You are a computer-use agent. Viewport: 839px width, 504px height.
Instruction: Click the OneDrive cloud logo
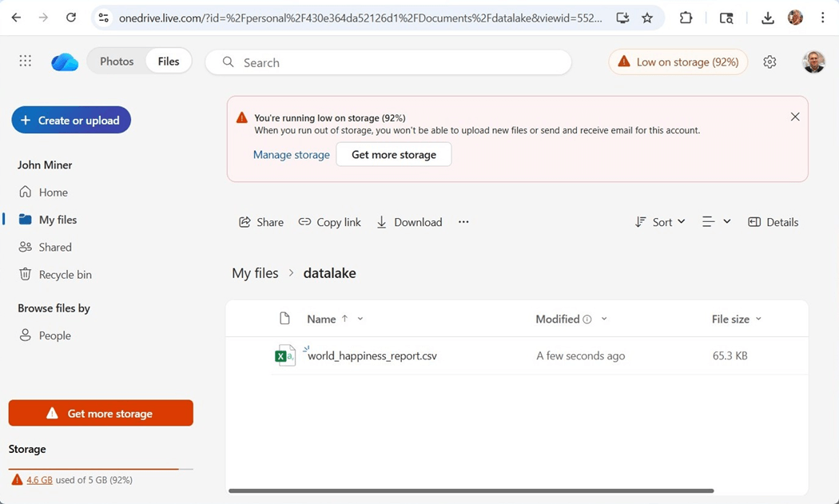click(65, 62)
